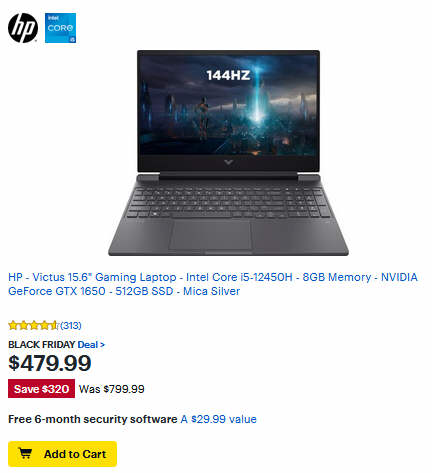Screen dimensions: 432x473
Task: Click the Victus V logo below the display
Action: (228, 162)
